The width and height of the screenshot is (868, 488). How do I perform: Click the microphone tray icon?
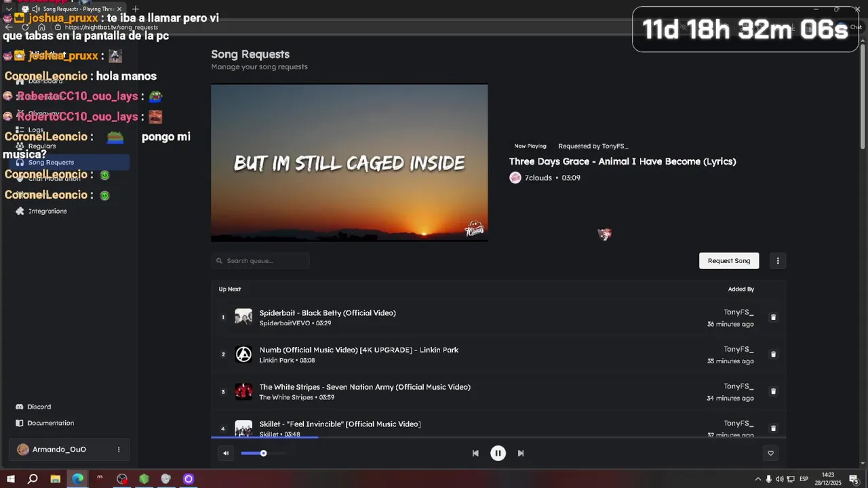pos(769,479)
